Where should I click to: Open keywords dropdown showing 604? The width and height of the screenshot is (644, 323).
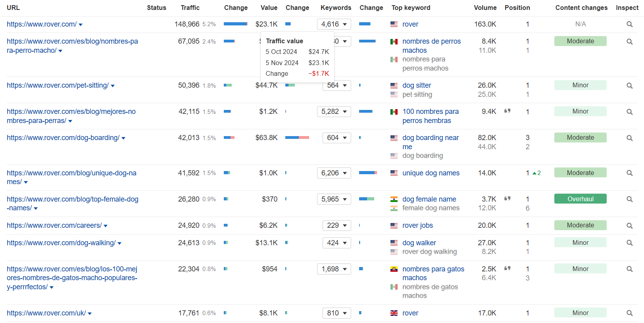[x=337, y=138]
